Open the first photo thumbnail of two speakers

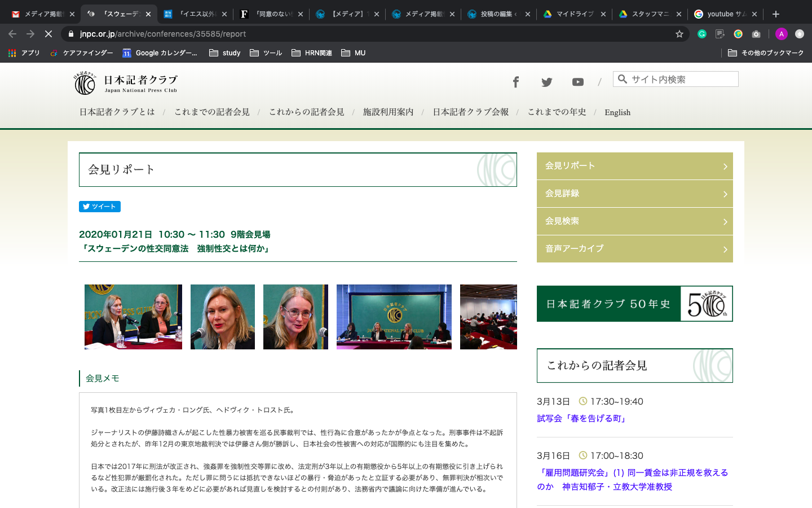[x=133, y=317]
